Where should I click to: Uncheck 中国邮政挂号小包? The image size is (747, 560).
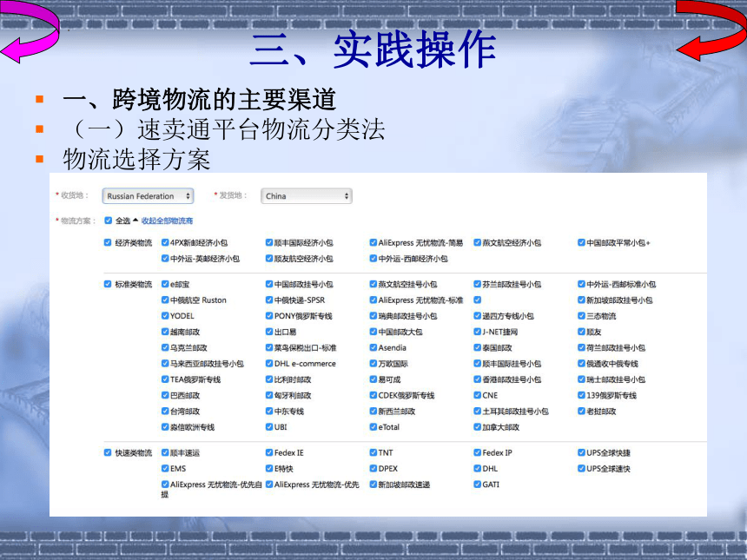269,284
